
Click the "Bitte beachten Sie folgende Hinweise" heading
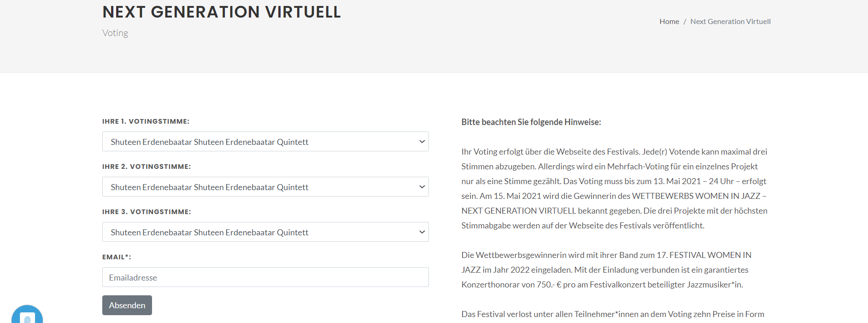pos(531,122)
